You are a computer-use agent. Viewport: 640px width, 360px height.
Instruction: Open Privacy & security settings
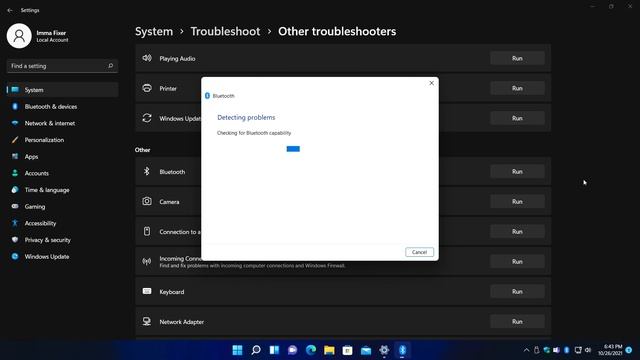click(62, 240)
